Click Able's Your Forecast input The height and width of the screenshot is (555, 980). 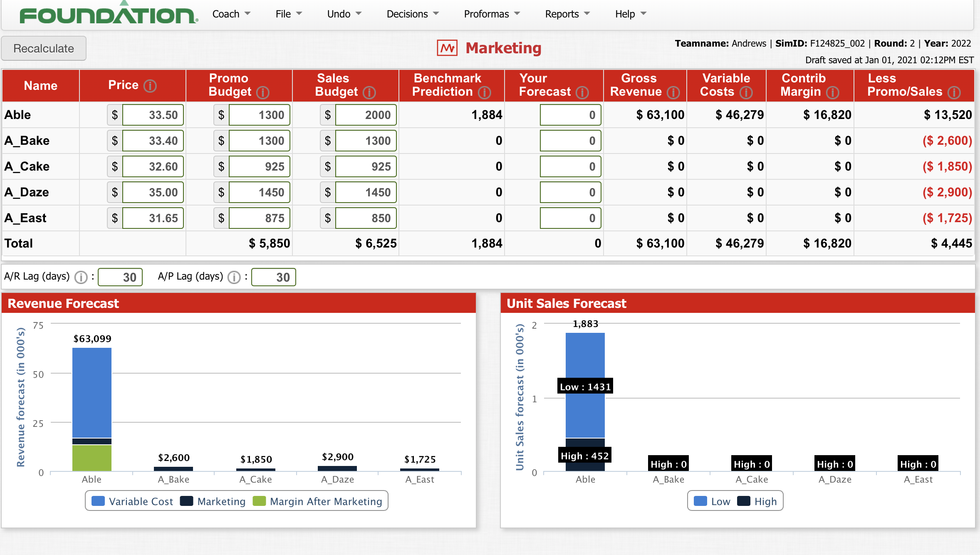point(570,115)
